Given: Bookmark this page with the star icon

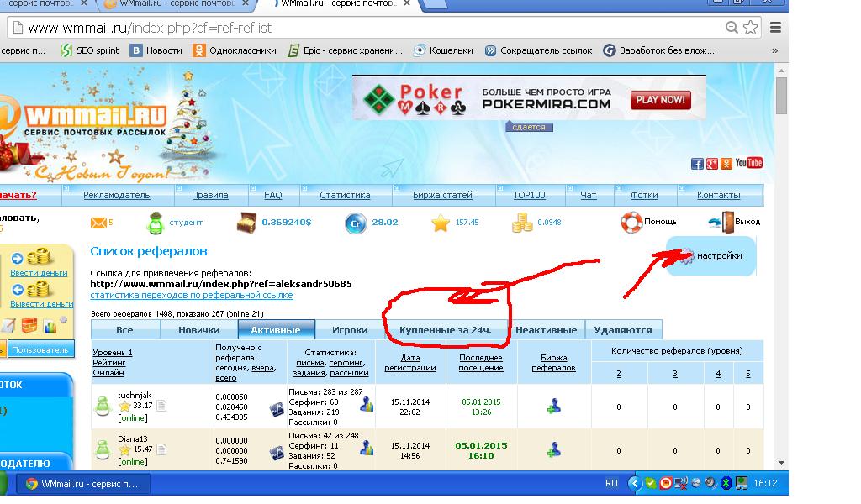Looking at the screenshot, I should [751, 28].
